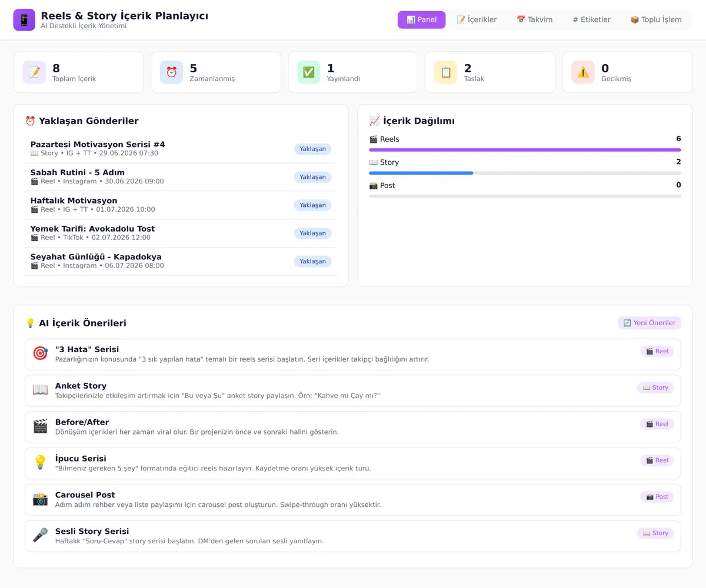Viewport: 706px width, 588px height.
Task: Click the notepad icon on Toplam İçerik card
Action: [x=34, y=72]
